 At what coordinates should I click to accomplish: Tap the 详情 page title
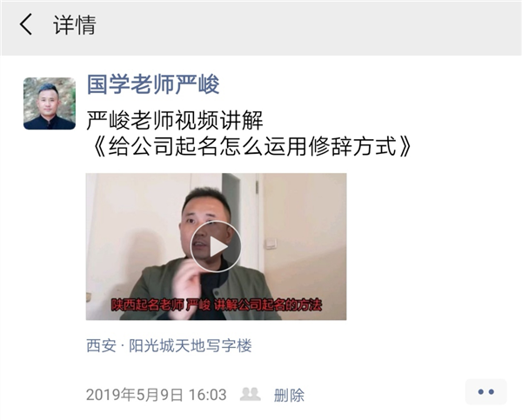tap(75, 24)
